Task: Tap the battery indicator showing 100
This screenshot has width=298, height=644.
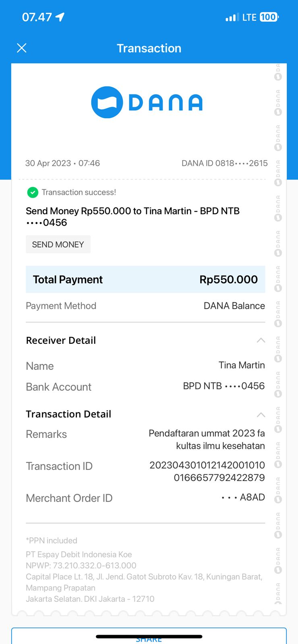Action: click(x=269, y=17)
